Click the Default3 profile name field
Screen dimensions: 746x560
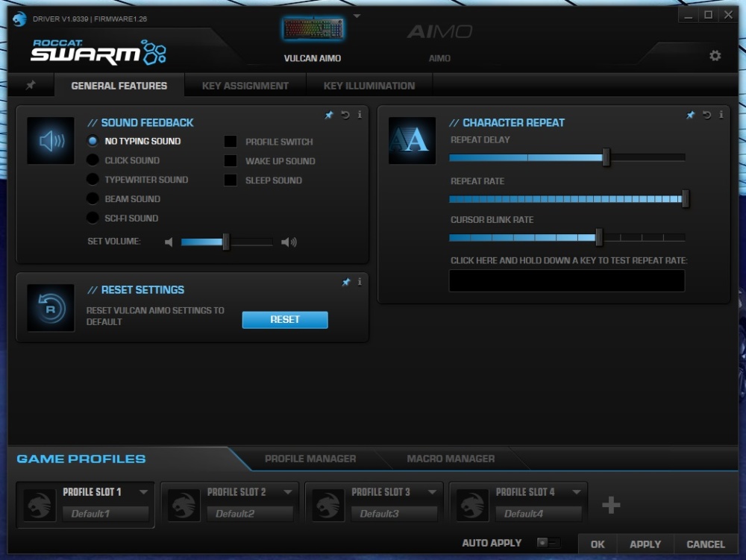click(395, 514)
